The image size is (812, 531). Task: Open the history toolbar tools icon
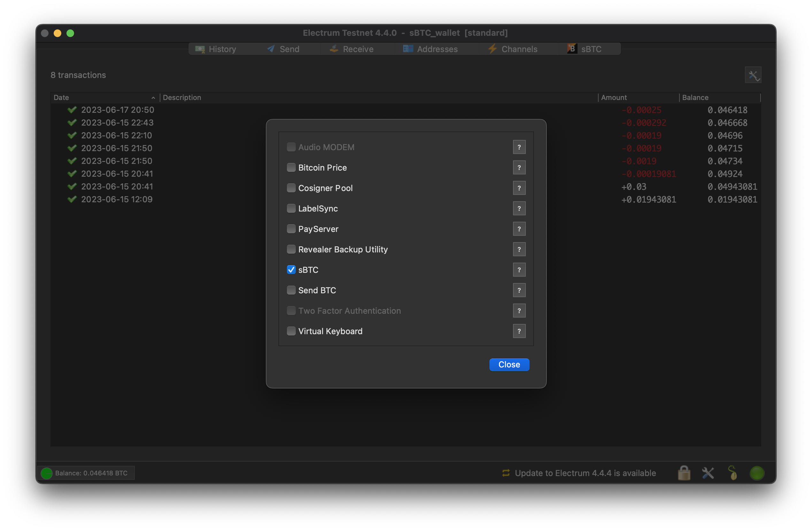tap(753, 75)
